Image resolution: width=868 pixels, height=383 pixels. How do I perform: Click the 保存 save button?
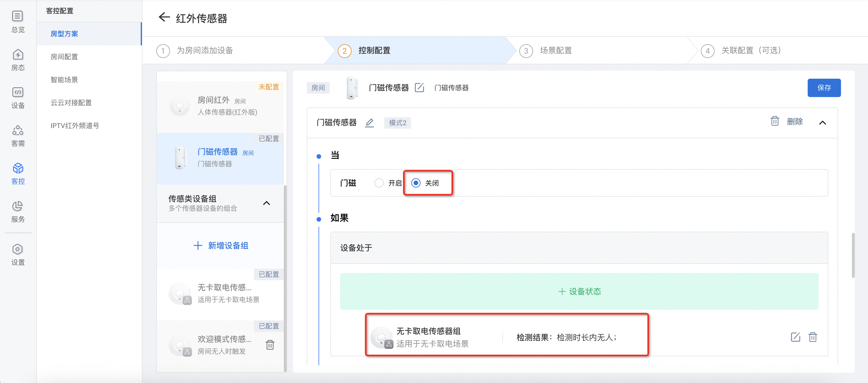(x=824, y=88)
